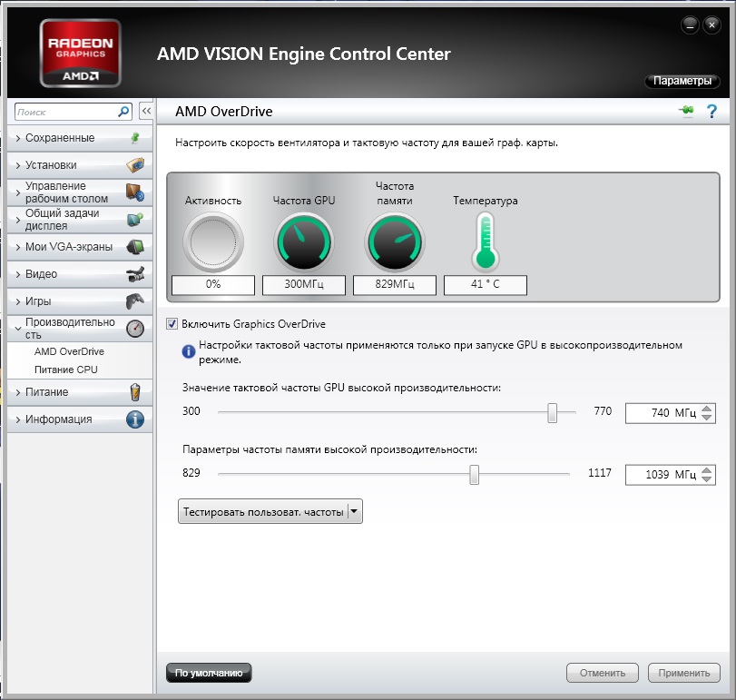Click the Управление рабочим столом monitor icon
The image size is (736, 700).
tap(135, 192)
